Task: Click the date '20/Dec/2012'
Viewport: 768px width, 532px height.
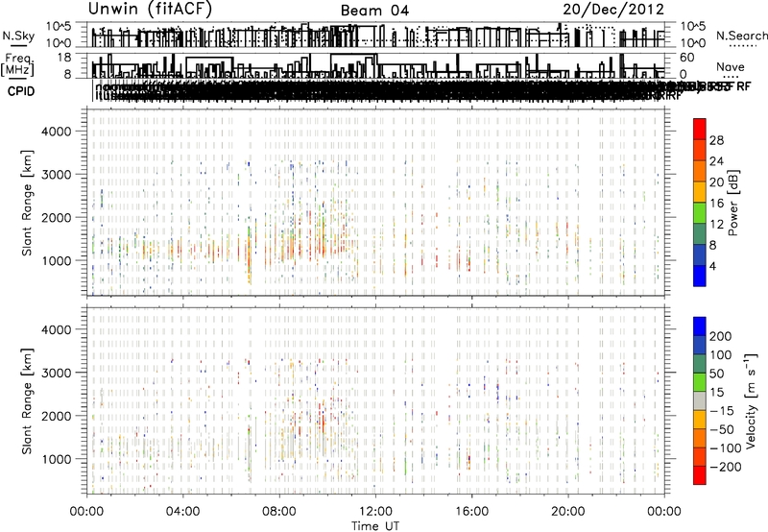Action: (613, 10)
